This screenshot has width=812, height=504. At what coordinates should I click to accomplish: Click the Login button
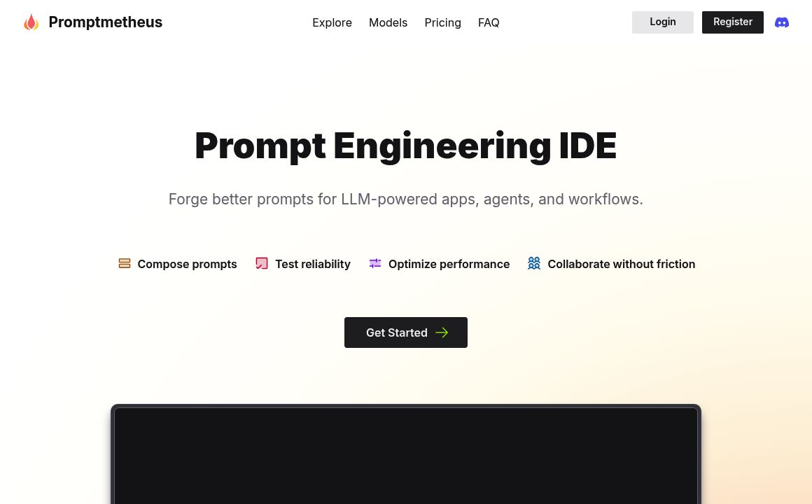[x=662, y=22]
